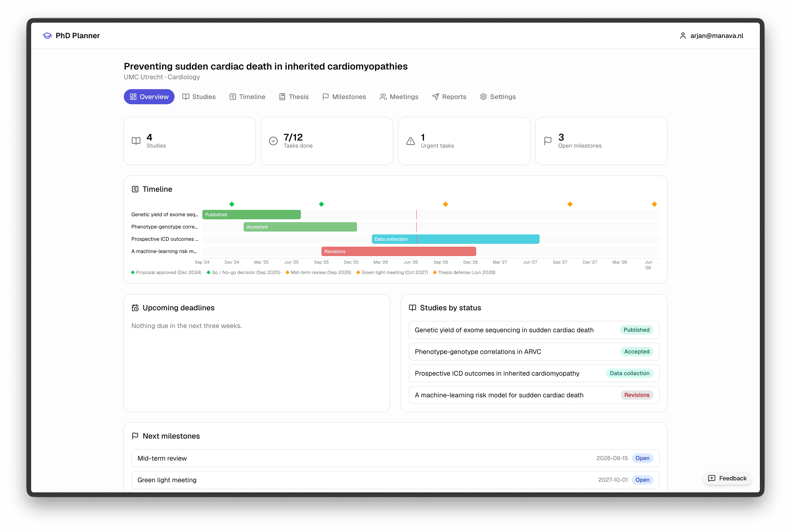Click the 'Urgent tasks' card label
Viewport: 791px width, 532px height.
click(x=437, y=146)
